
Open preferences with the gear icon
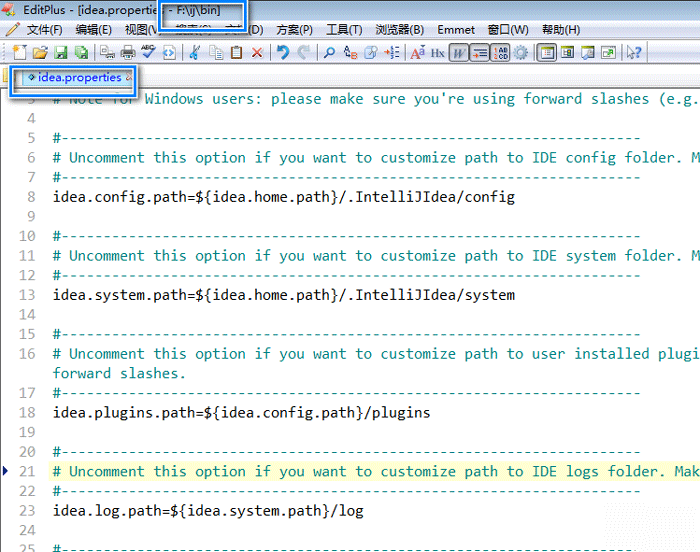pos(521,53)
